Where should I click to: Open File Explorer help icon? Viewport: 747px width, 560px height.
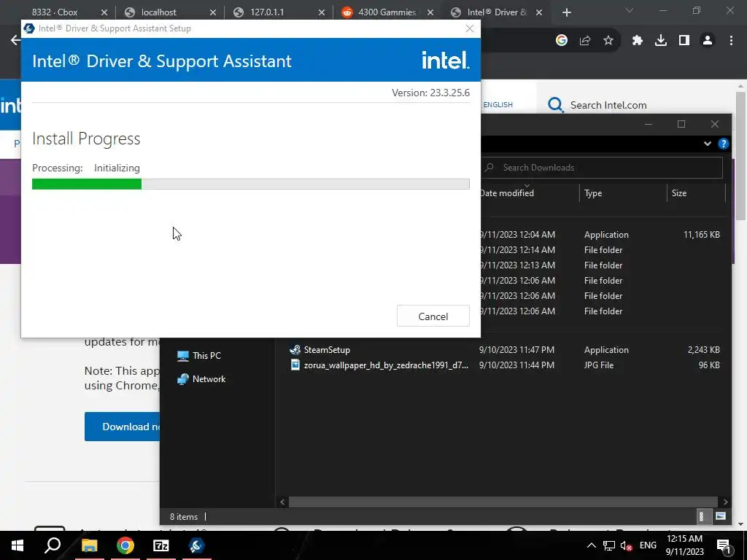click(723, 144)
